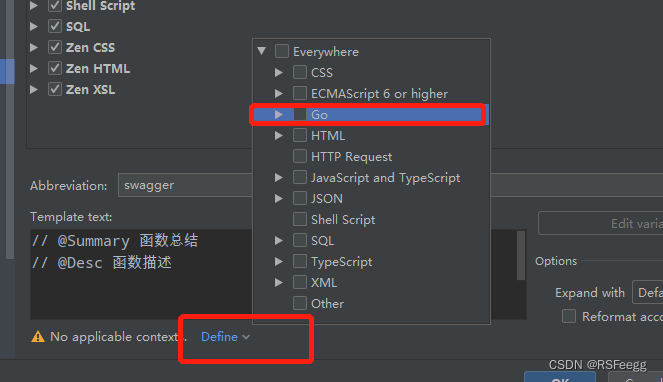This screenshot has height=382, width=663.
Task: Enable the HTTP Request context checkbox
Action: pyautogui.click(x=300, y=156)
